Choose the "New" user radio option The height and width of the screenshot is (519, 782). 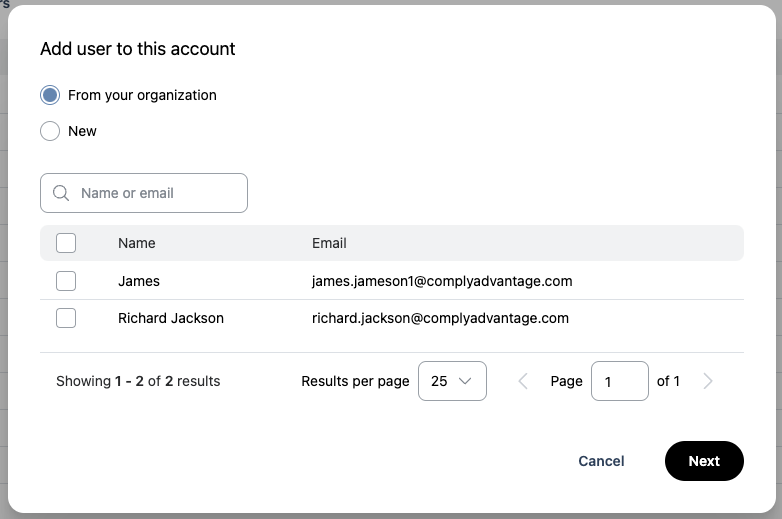50,131
